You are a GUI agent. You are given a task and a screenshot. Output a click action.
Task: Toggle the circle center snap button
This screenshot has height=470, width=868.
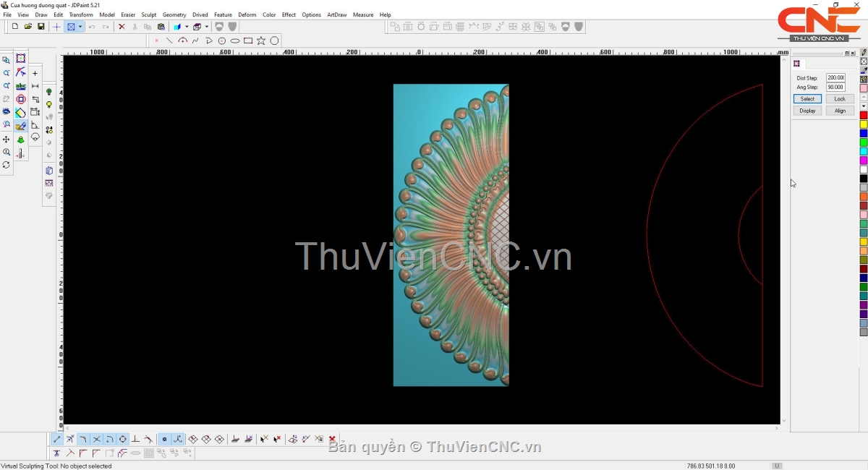tap(122, 439)
